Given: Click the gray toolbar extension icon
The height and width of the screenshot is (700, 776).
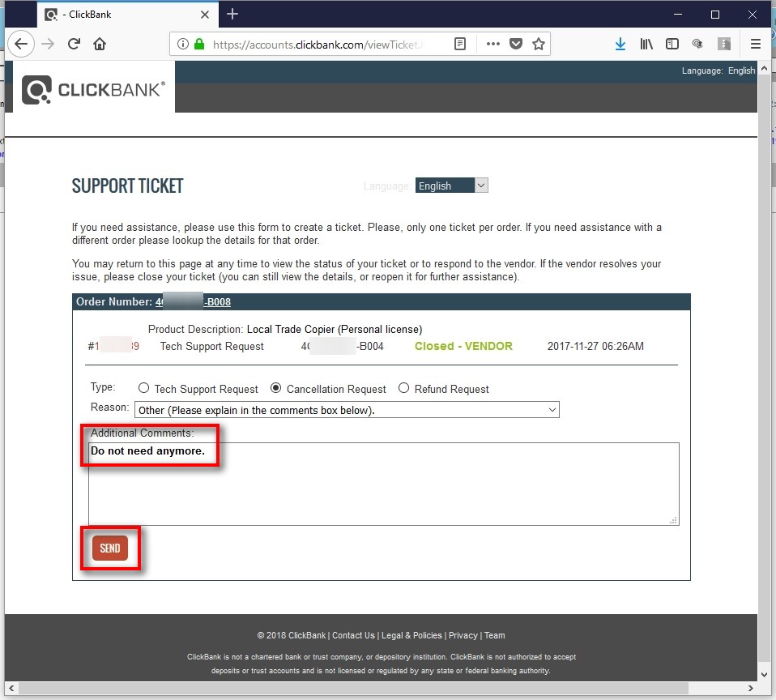Looking at the screenshot, I should [x=724, y=44].
